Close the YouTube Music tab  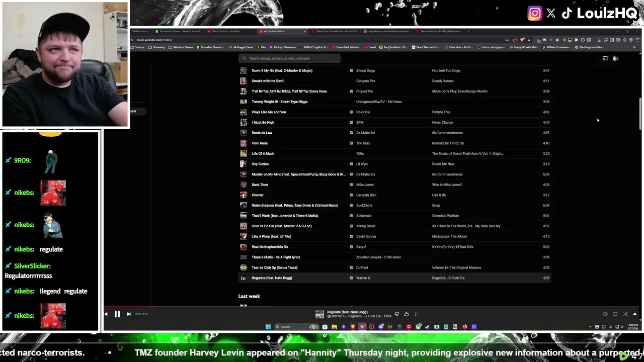pos(304,31)
